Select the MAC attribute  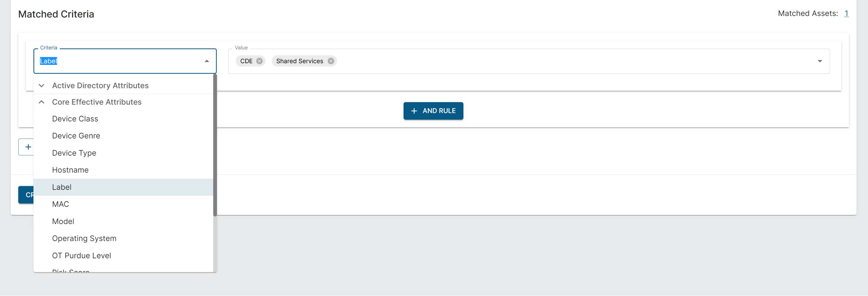point(61,204)
